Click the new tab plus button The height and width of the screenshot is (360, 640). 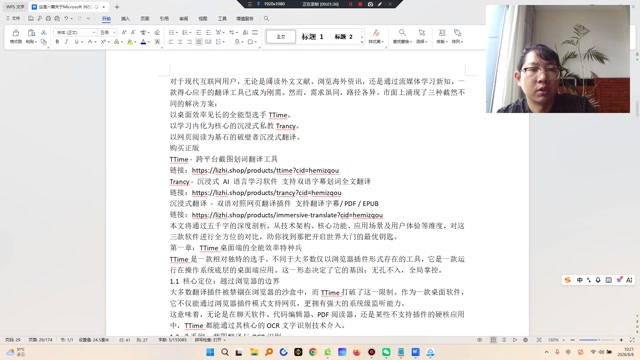click(117, 7)
